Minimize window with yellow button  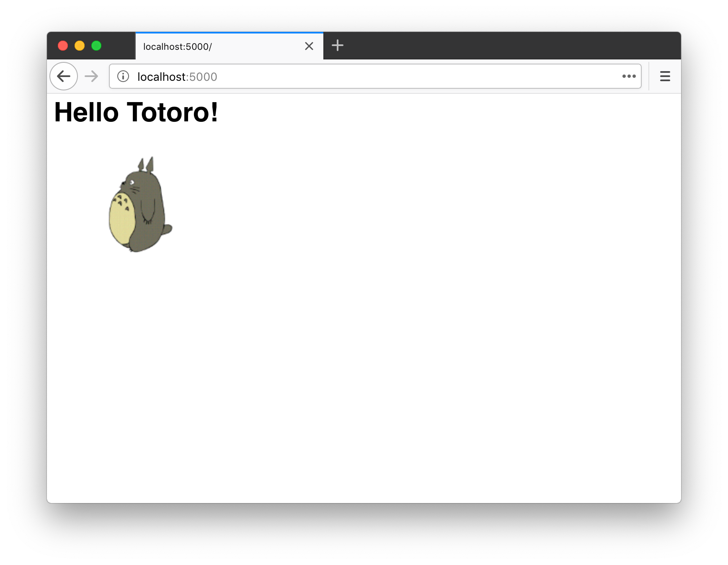point(80,46)
